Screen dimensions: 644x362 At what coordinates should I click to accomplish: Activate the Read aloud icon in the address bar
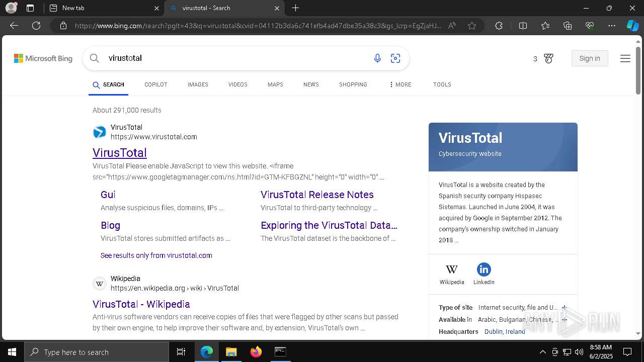[x=452, y=26]
